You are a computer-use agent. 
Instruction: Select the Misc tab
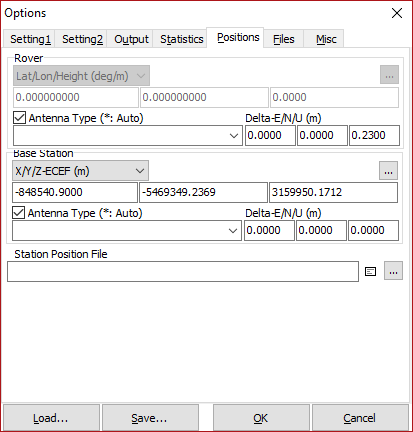point(326,39)
